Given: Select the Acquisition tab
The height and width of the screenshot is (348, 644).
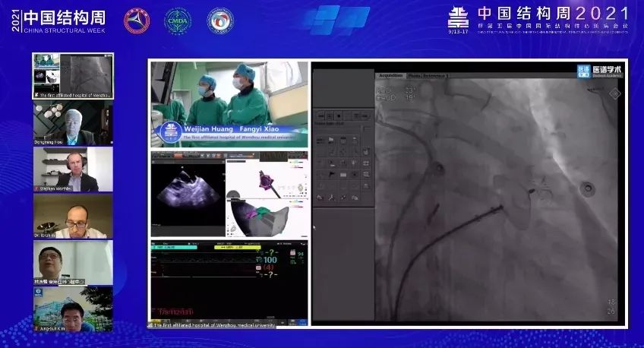Looking at the screenshot, I should (x=390, y=76).
